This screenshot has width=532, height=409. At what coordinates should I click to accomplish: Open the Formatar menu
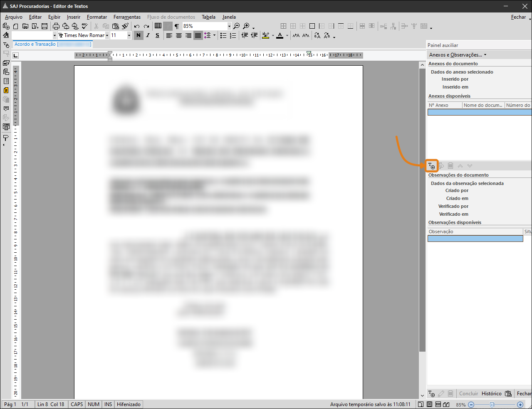point(97,17)
